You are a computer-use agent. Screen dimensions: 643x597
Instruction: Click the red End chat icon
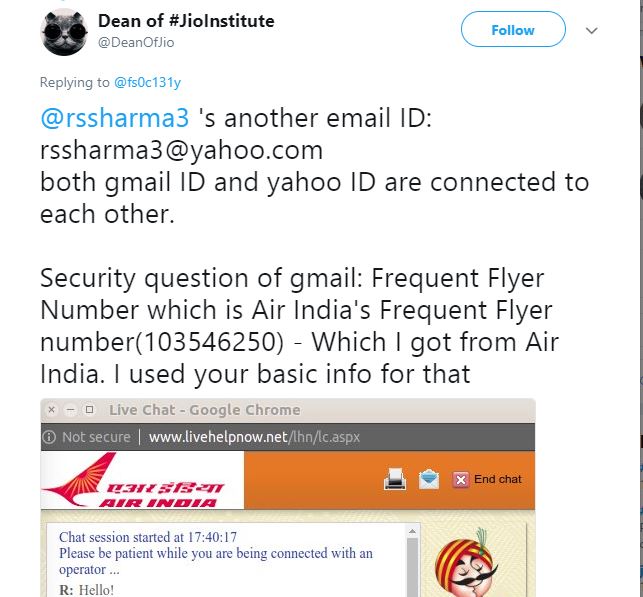point(461,480)
